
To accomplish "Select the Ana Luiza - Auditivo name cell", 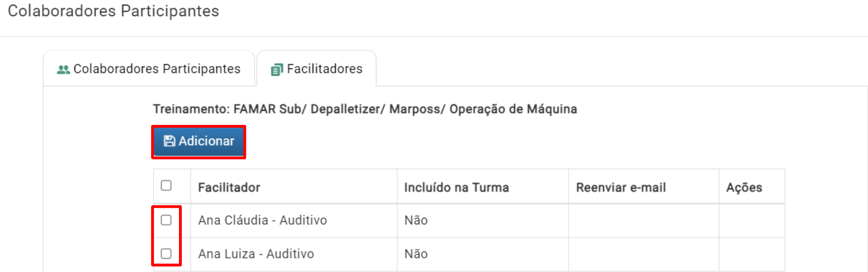I will [x=294, y=254].
